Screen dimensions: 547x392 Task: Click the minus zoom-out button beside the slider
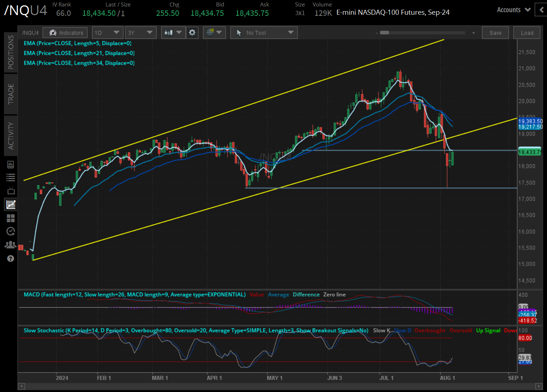[x=376, y=33]
